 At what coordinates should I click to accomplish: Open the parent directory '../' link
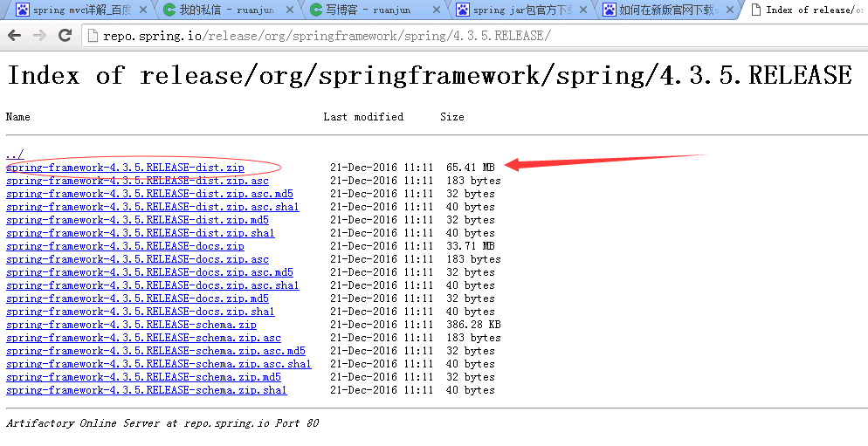(x=15, y=154)
